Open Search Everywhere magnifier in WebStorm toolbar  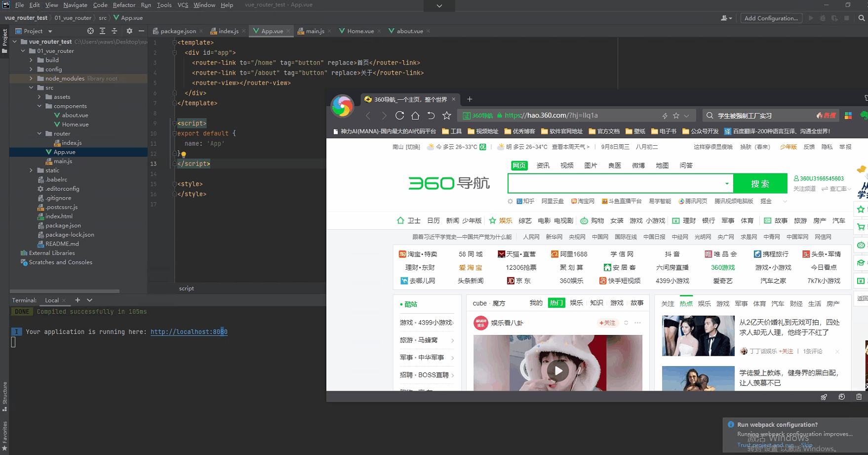862,18
